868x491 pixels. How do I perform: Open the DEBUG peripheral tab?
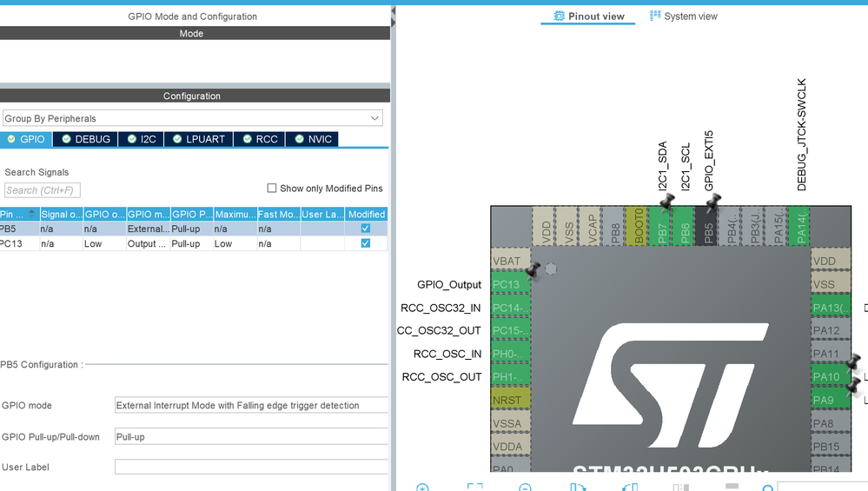pyautogui.click(x=86, y=139)
